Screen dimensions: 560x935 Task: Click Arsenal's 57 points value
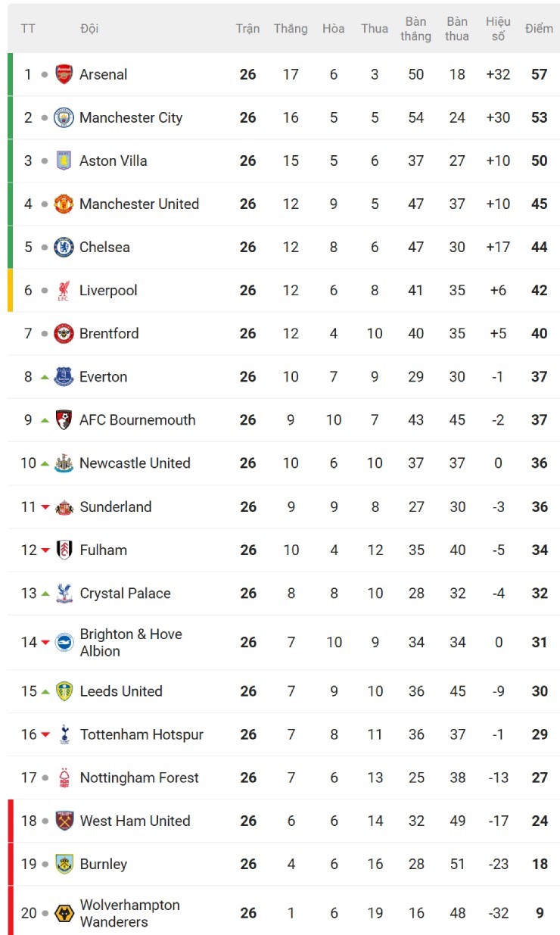[539, 74]
